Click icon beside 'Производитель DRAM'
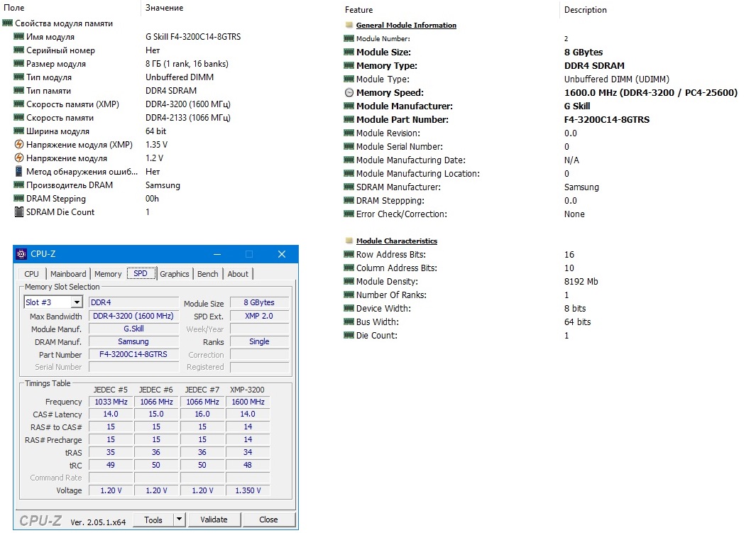Image resolution: width=756 pixels, height=533 pixels. [18, 185]
